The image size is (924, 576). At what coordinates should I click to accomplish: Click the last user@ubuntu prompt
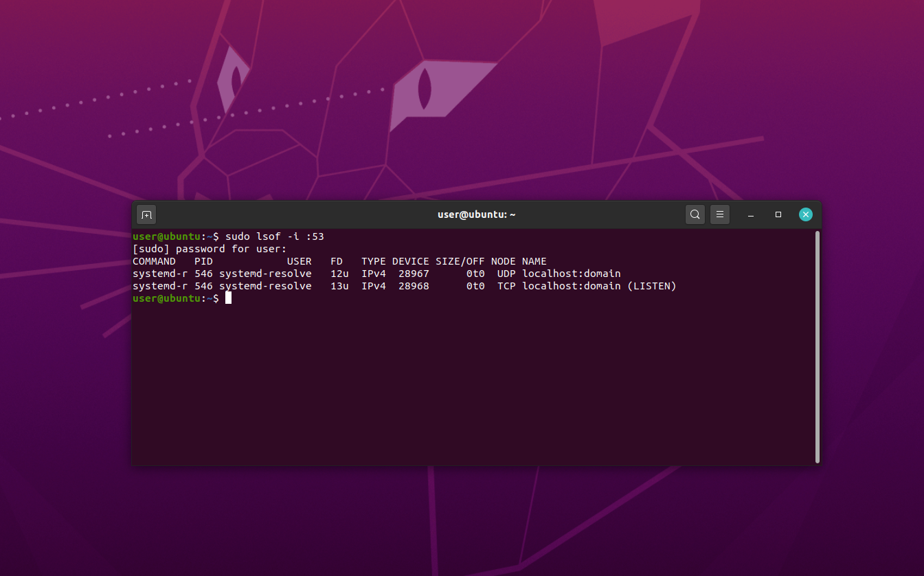[x=176, y=298]
